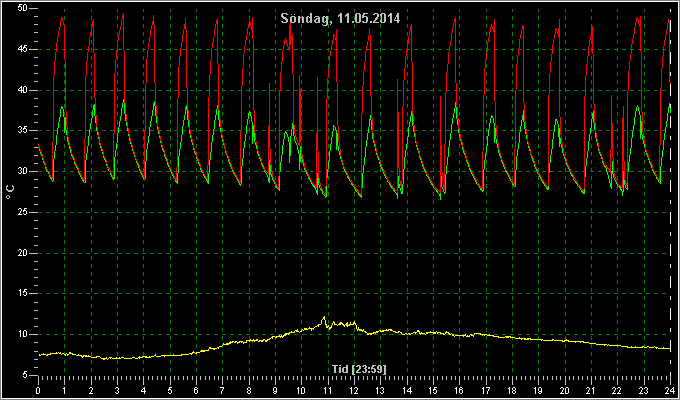
Task: Click hour 3 tick label
Action: coord(117,389)
